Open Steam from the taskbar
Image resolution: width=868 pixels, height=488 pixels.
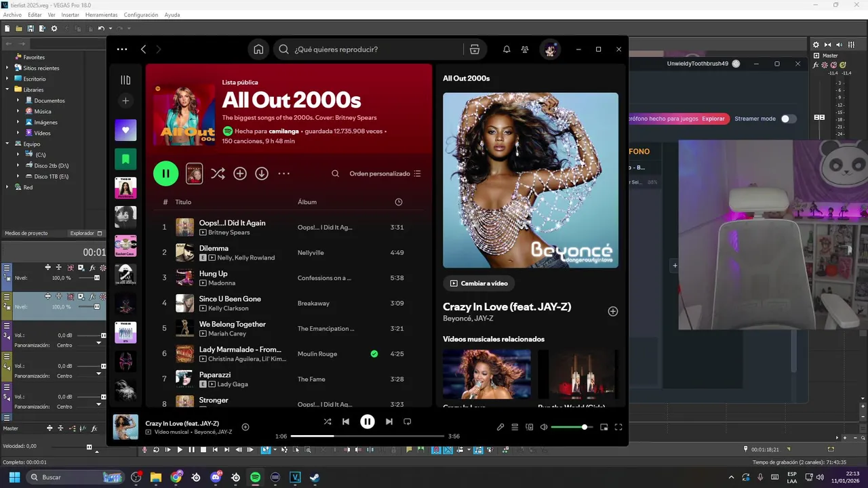point(314,477)
